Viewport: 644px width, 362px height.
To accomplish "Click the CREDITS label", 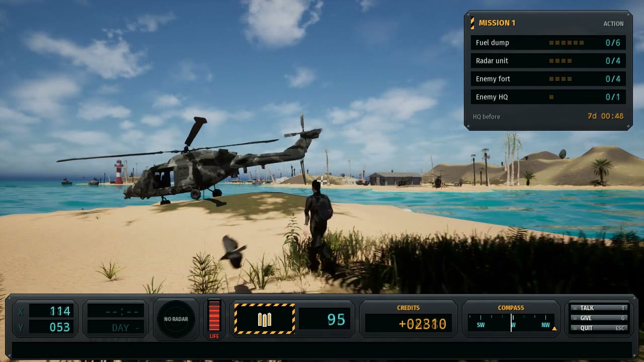I will click(x=408, y=308).
